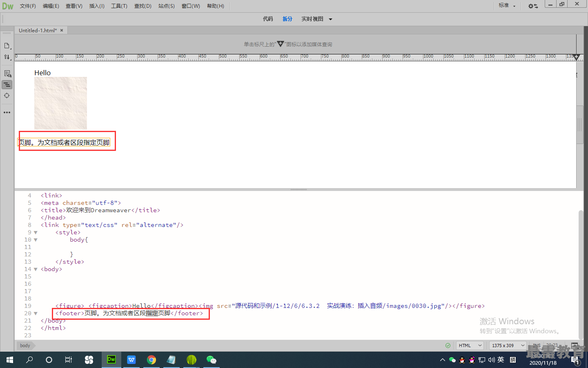
Task: Select the Untitled-1.html* document tab
Action: pyautogui.click(x=38, y=30)
